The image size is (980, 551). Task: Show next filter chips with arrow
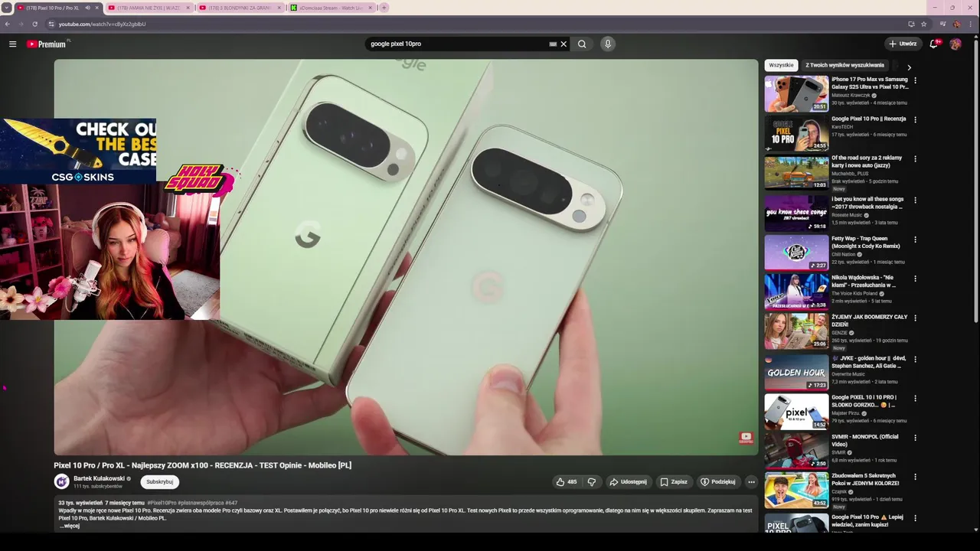pyautogui.click(x=909, y=67)
